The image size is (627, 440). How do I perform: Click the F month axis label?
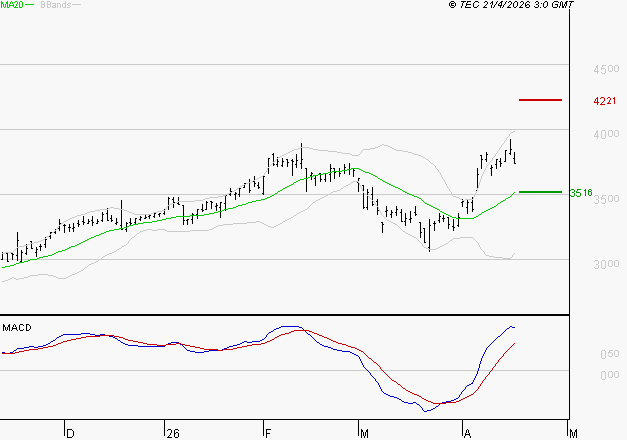(268, 434)
